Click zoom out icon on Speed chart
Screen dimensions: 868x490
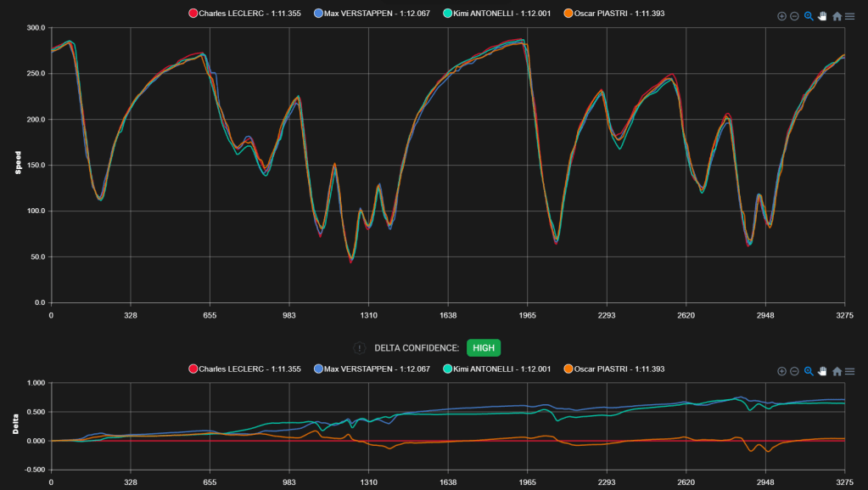point(795,16)
